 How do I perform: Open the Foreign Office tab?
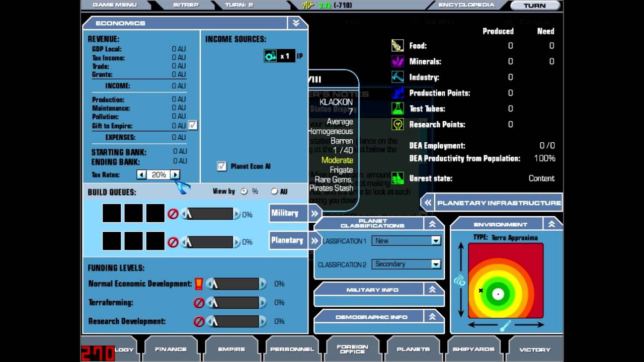[x=352, y=349]
